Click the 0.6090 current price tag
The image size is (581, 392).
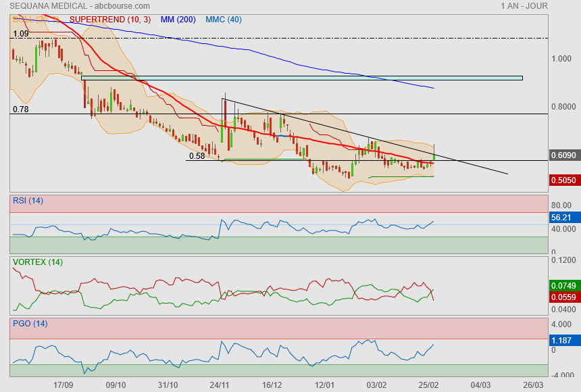point(564,155)
